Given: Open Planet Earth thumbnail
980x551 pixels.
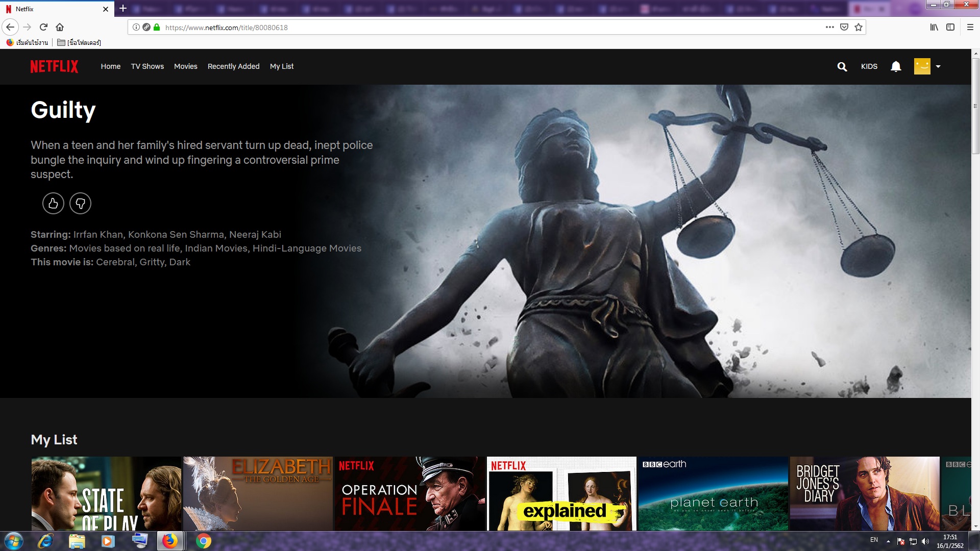Looking at the screenshot, I should pyautogui.click(x=713, y=493).
